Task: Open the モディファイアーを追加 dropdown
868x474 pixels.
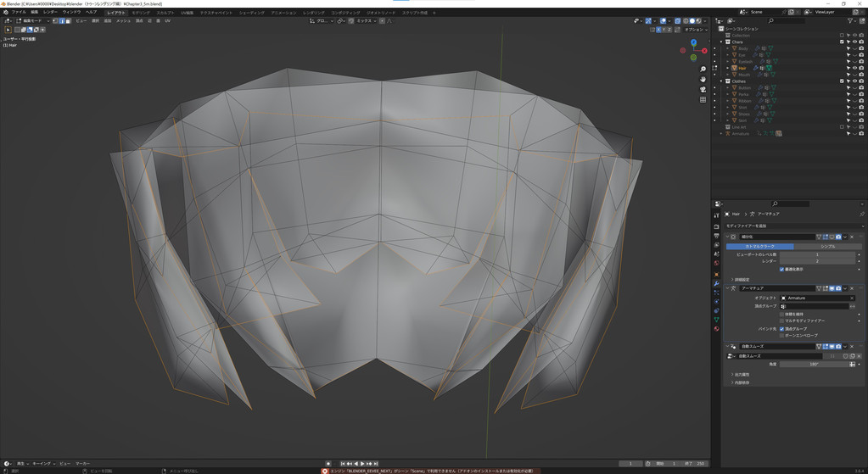Action: [794, 226]
